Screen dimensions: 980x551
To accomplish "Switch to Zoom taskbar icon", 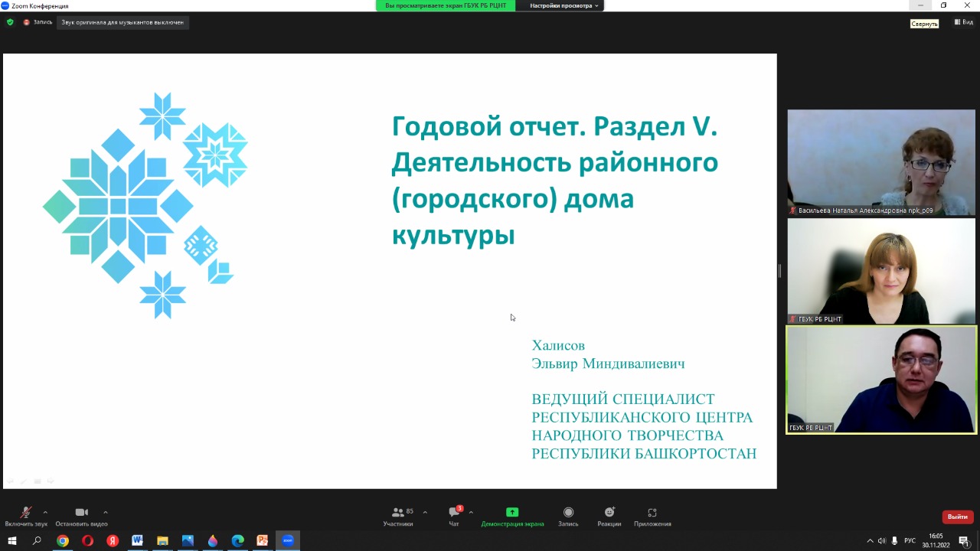I will (288, 541).
